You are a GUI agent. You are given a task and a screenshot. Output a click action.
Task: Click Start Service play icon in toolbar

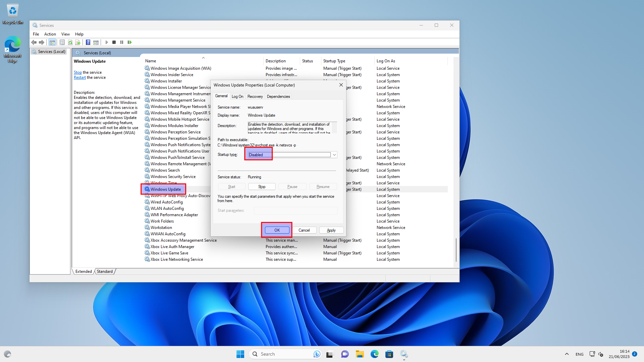point(107,42)
